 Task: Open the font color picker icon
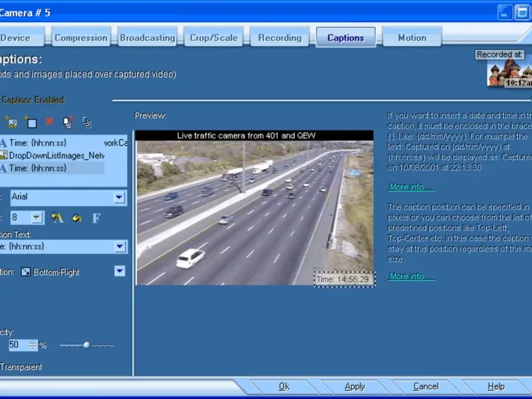58,217
